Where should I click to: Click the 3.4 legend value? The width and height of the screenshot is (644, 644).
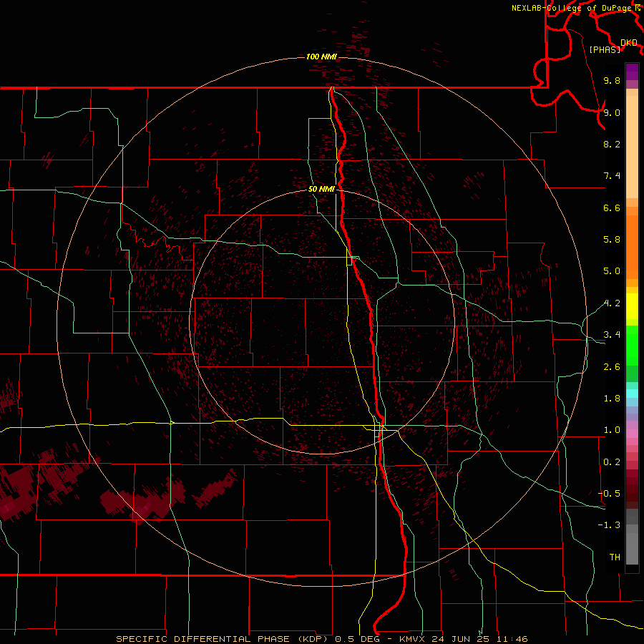(612, 335)
